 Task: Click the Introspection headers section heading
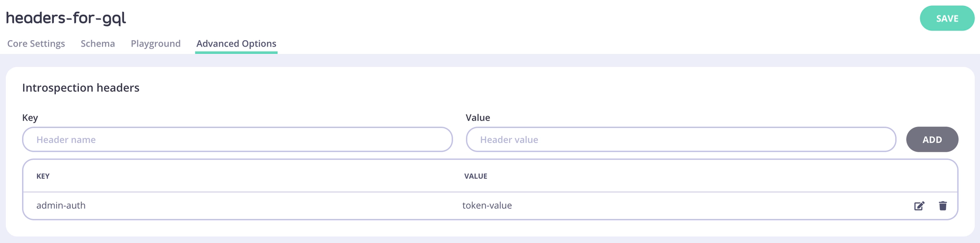[x=81, y=88]
